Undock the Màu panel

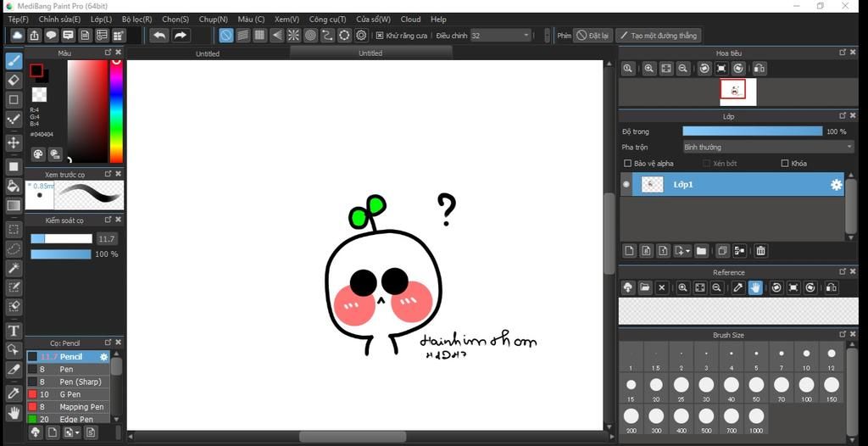tap(108, 52)
